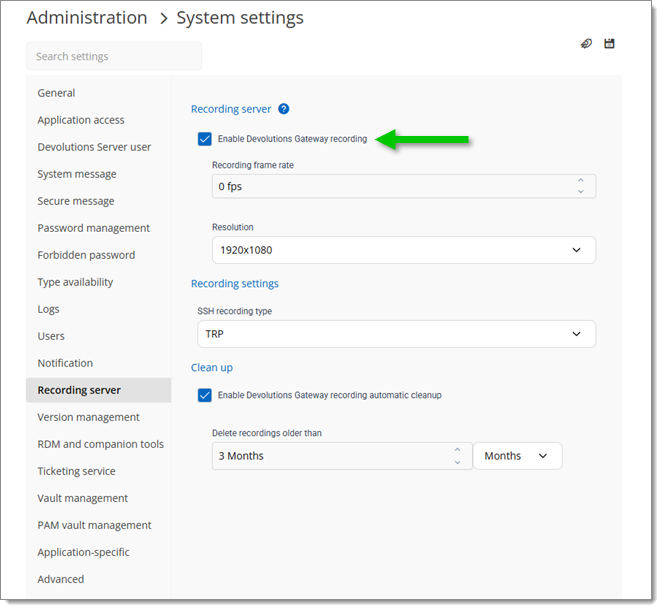
Task: Click the Resolution field label
Action: [x=233, y=227]
